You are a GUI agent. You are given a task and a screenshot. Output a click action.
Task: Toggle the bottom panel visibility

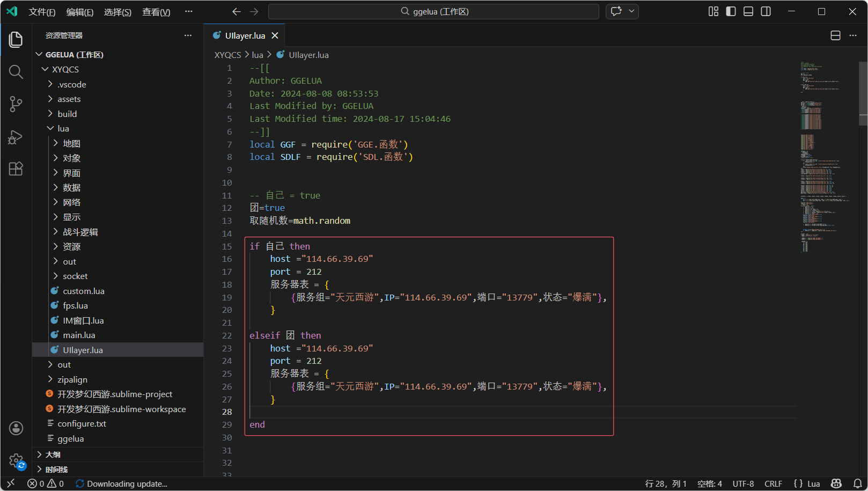(748, 11)
